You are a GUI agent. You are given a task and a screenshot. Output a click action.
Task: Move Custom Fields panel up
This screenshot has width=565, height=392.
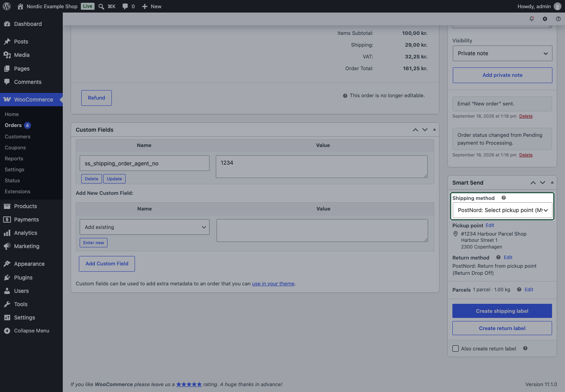click(x=416, y=130)
